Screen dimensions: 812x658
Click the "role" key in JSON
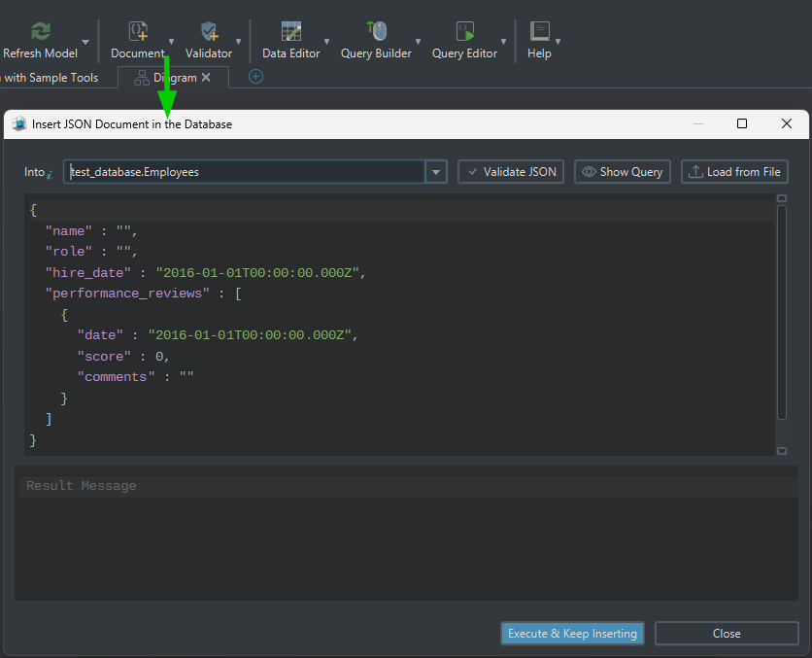pos(68,252)
